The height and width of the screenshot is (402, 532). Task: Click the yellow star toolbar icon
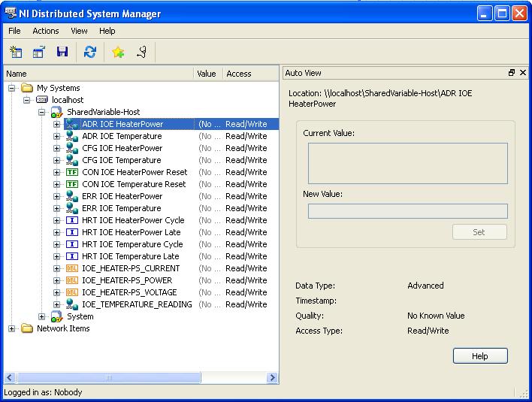tap(117, 52)
